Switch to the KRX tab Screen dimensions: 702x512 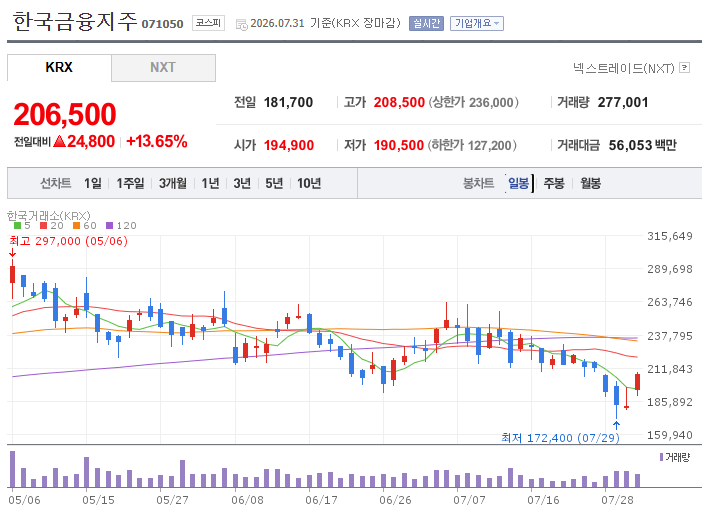pyautogui.click(x=59, y=68)
